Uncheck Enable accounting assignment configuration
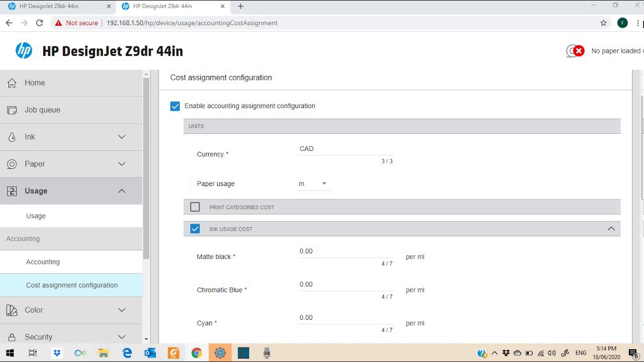This screenshot has height=362, width=644. [175, 106]
